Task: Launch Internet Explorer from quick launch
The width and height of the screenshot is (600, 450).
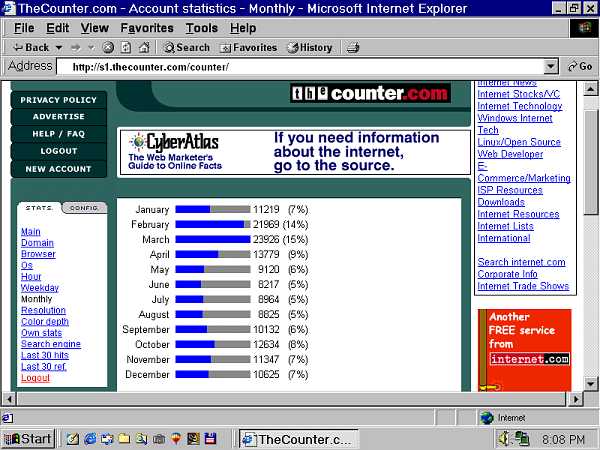Action: tap(90, 439)
